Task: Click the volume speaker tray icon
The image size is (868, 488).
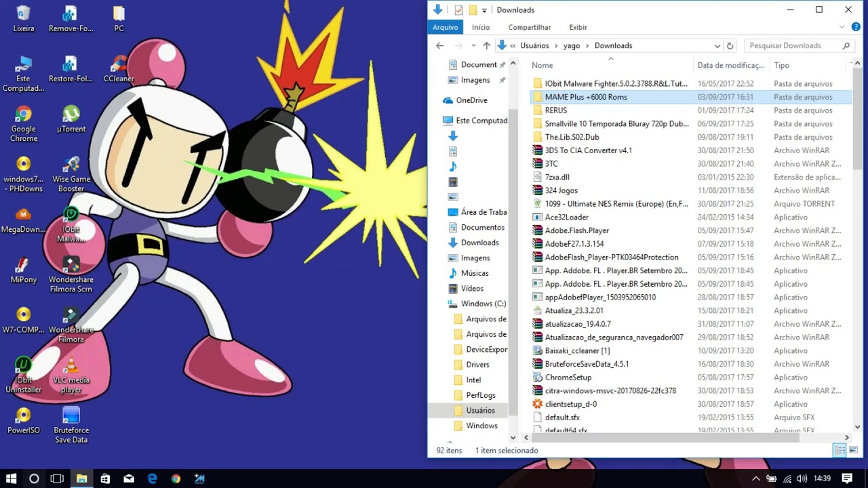Action: 802,479
